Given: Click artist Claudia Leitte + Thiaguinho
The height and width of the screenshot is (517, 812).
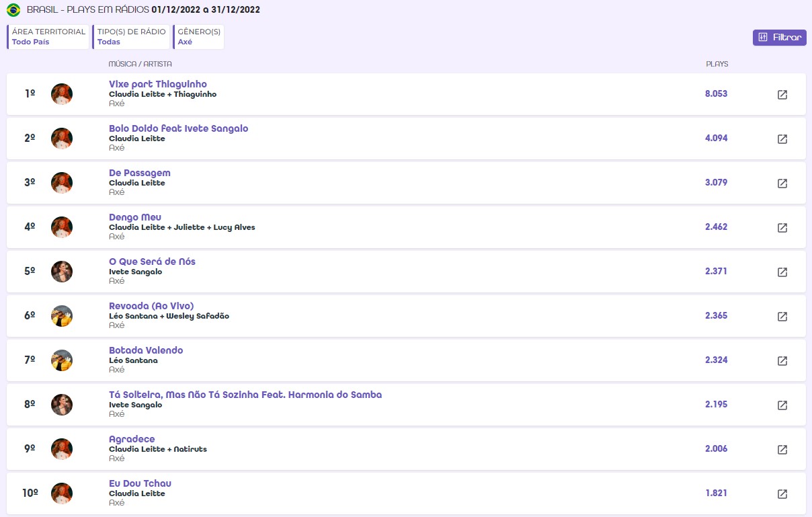Looking at the screenshot, I should point(163,94).
